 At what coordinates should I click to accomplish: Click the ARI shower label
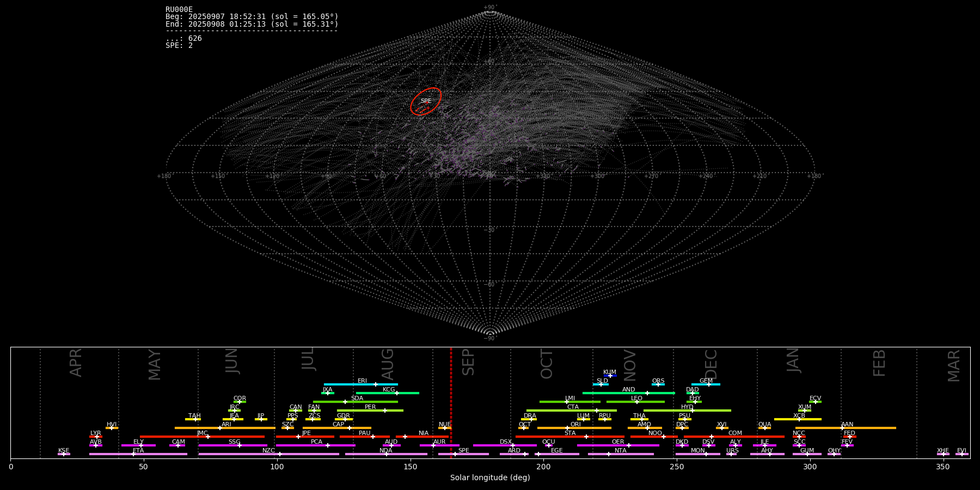tap(226, 424)
